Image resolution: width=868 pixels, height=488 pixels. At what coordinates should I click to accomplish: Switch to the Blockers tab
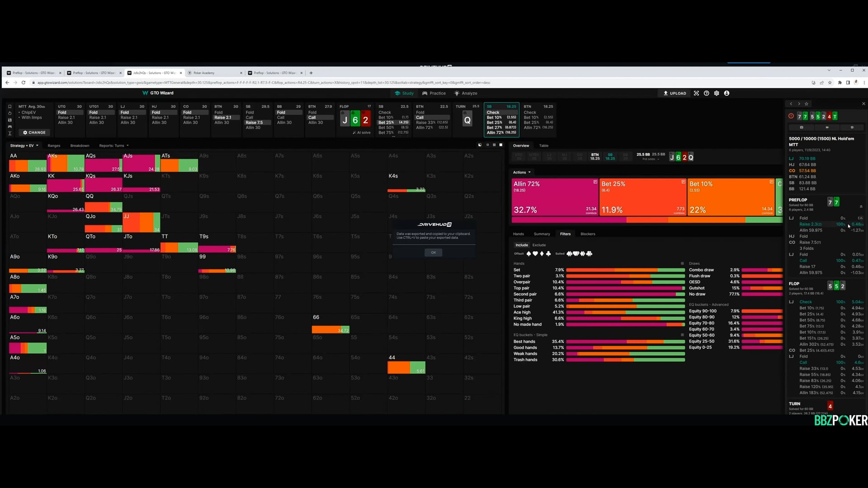tap(588, 234)
